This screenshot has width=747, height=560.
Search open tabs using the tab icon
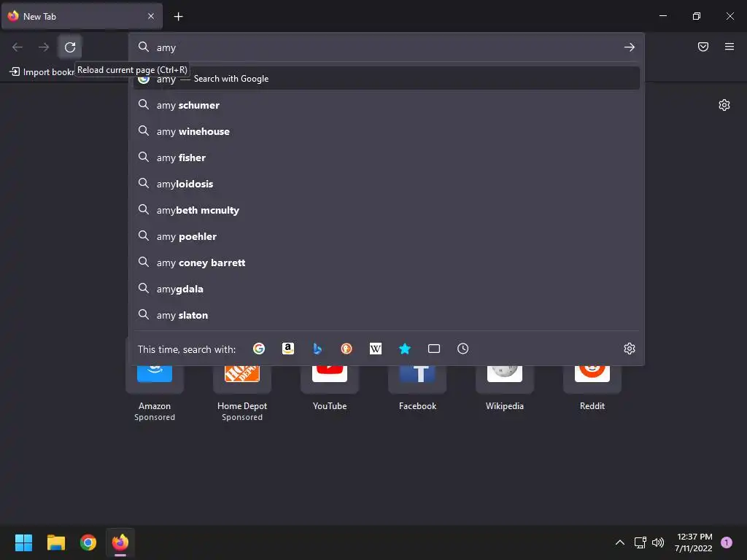(433, 349)
